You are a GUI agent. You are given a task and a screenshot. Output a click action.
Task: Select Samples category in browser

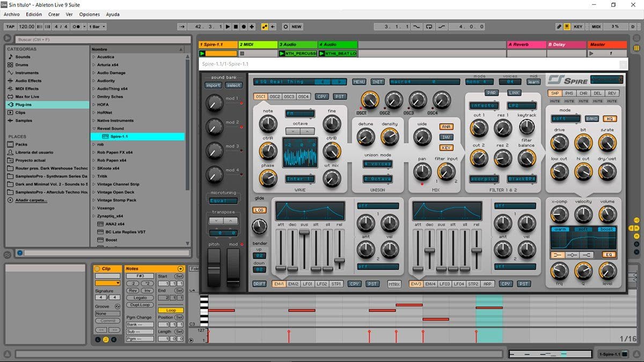click(x=23, y=121)
